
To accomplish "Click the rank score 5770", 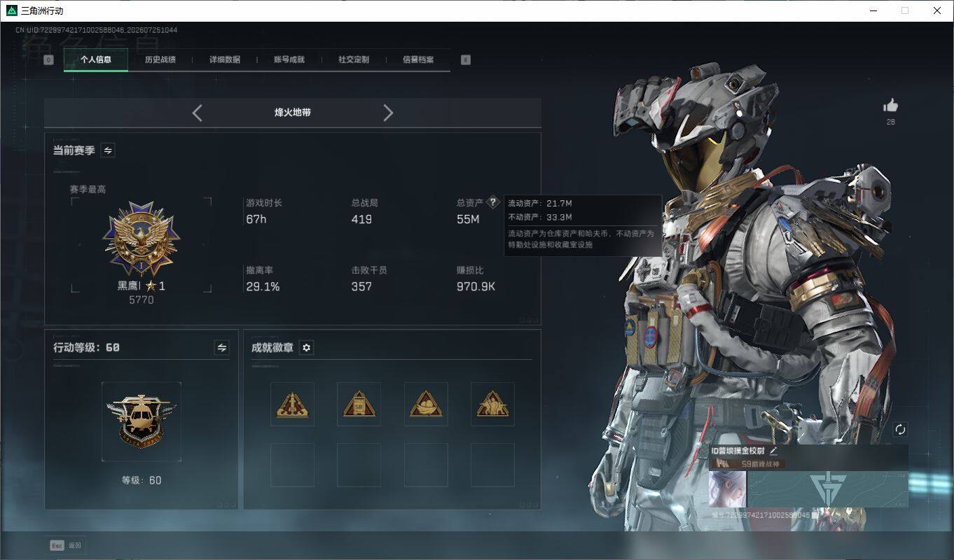I will pyautogui.click(x=141, y=300).
